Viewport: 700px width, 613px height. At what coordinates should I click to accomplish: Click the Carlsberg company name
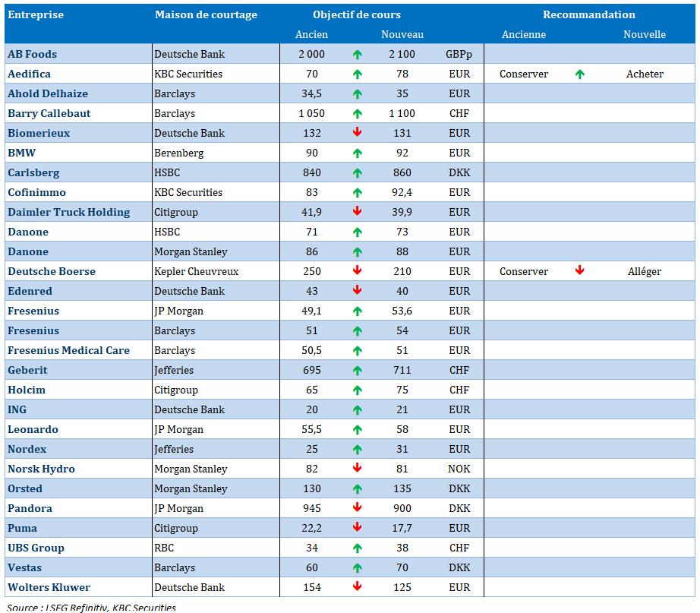(33, 173)
